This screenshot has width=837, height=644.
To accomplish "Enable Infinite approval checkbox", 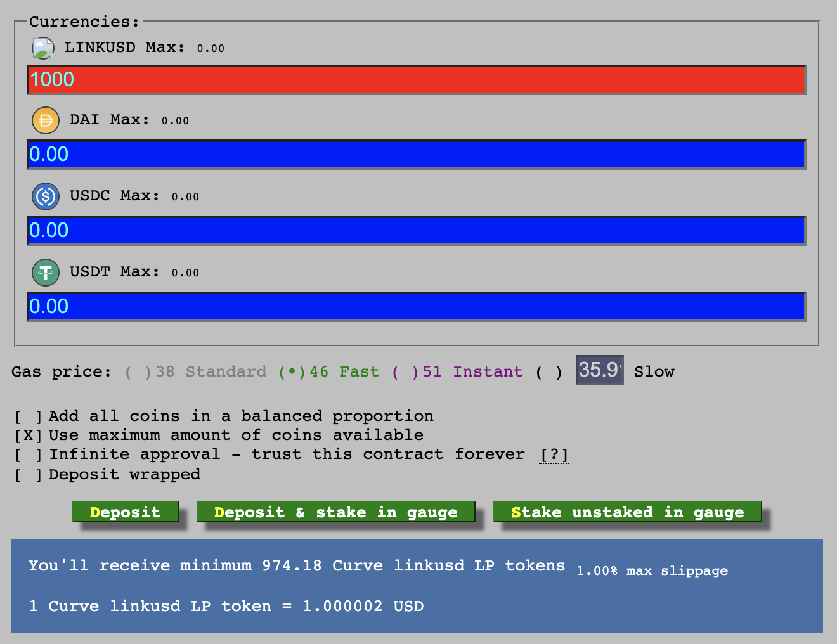I will click(29, 454).
